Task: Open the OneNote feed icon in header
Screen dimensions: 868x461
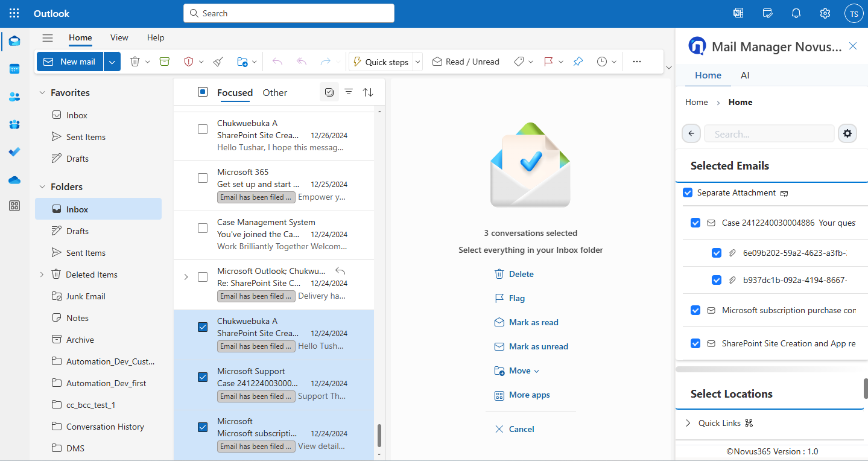Action: (x=738, y=13)
